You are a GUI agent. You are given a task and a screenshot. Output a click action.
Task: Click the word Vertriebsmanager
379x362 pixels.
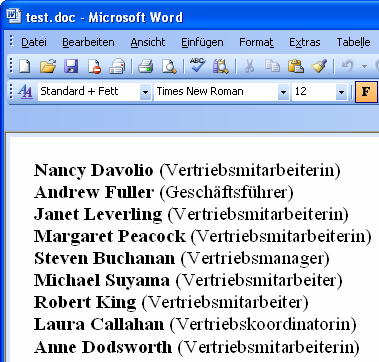tap(255, 259)
